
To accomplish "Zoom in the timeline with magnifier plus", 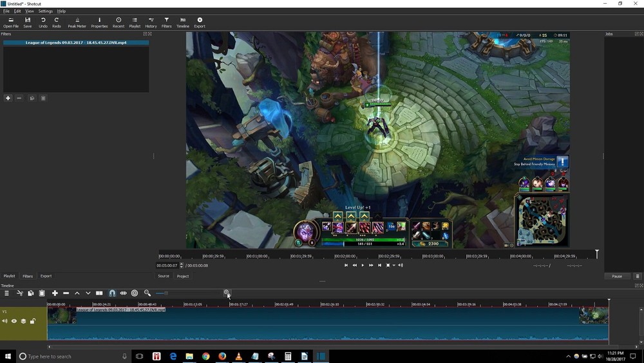I will [x=226, y=293].
